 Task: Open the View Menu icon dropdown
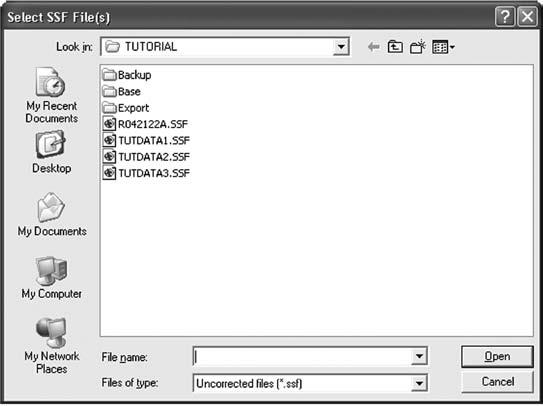[x=444, y=47]
